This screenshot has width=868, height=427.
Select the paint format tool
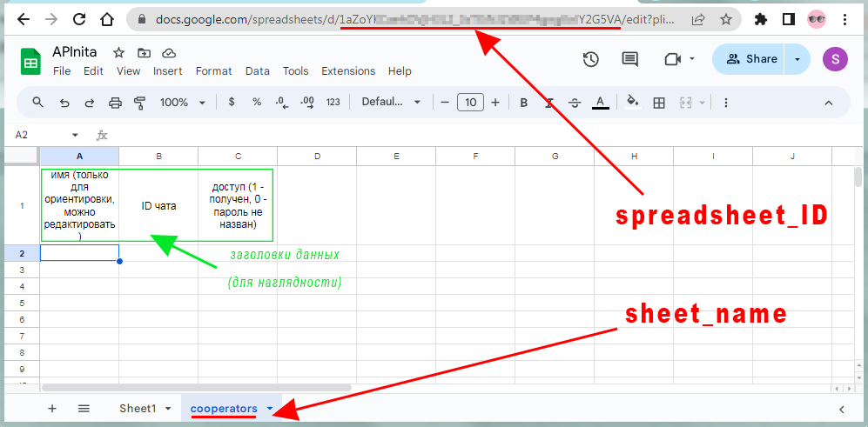139,103
